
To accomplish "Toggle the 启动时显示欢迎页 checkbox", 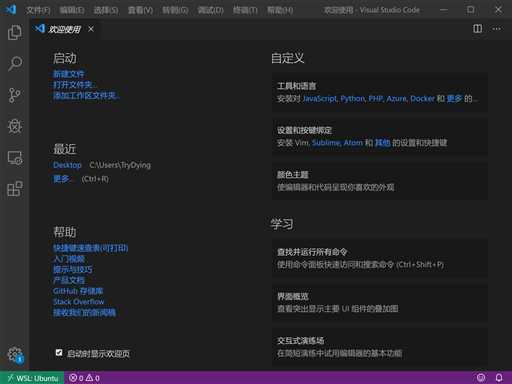I will click(59, 353).
